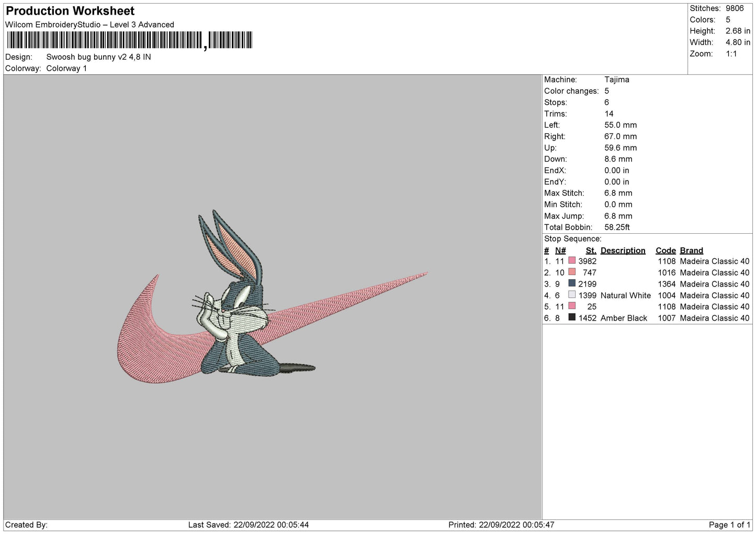Click the St. column header
The height and width of the screenshot is (534, 756).
[x=591, y=251]
